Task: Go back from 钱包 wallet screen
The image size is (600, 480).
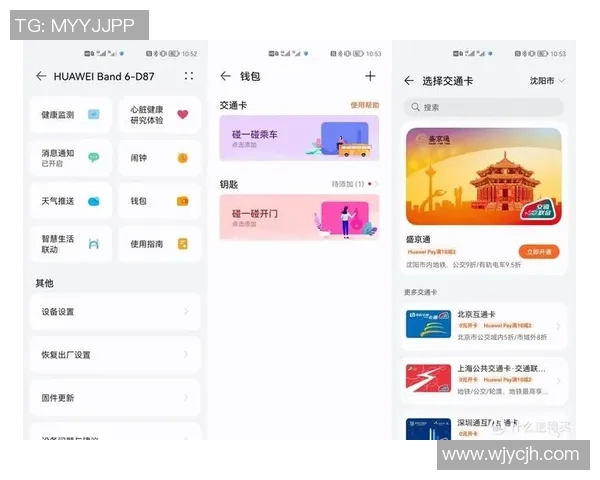Action: pos(225,76)
